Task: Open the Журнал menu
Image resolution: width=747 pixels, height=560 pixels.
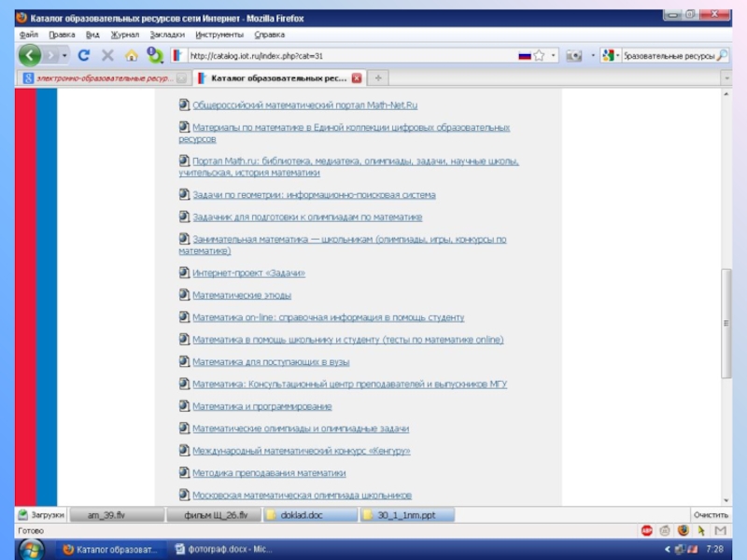Action: pos(125,35)
